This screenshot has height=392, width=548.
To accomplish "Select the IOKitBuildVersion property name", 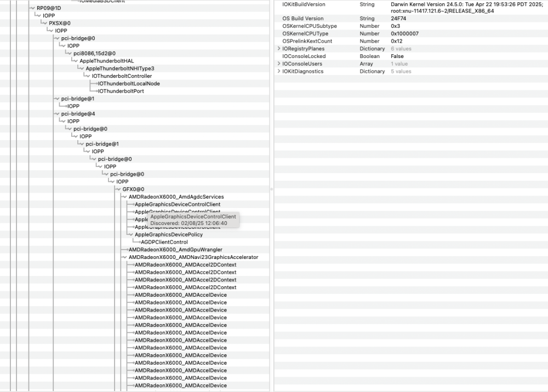I will click(304, 4).
